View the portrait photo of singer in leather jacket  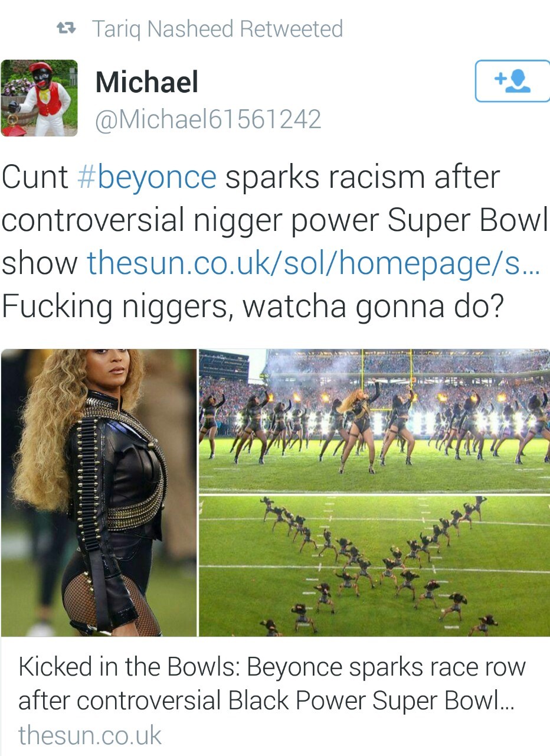click(99, 493)
